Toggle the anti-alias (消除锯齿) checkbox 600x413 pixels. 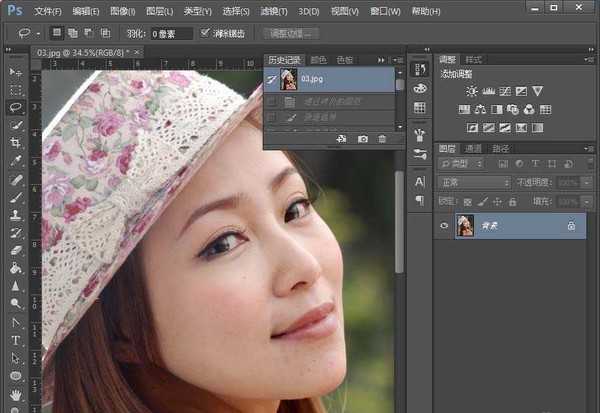206,33
